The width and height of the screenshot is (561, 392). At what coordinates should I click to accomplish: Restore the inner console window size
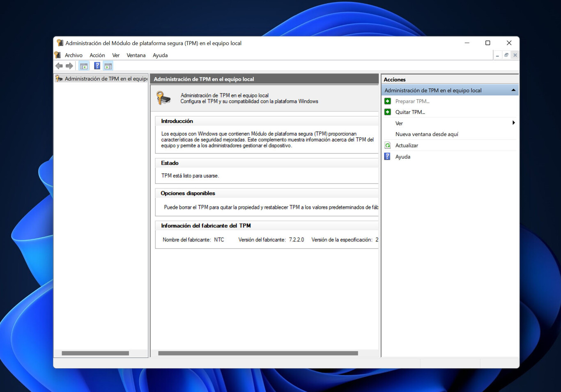click(x=506, y=55)
